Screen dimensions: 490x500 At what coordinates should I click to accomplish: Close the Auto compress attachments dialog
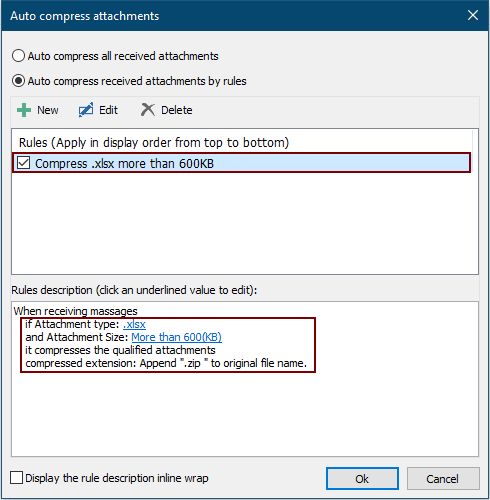pos(473,15)
